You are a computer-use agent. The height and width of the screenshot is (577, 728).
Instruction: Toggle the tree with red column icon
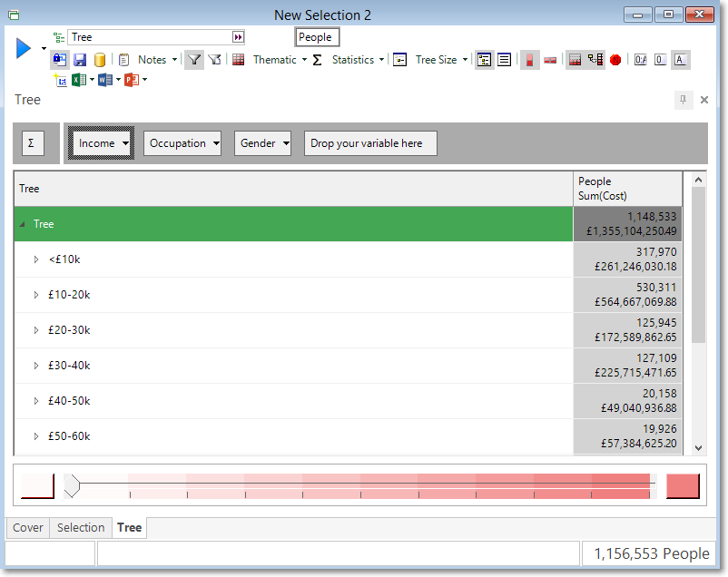[595, 60]
